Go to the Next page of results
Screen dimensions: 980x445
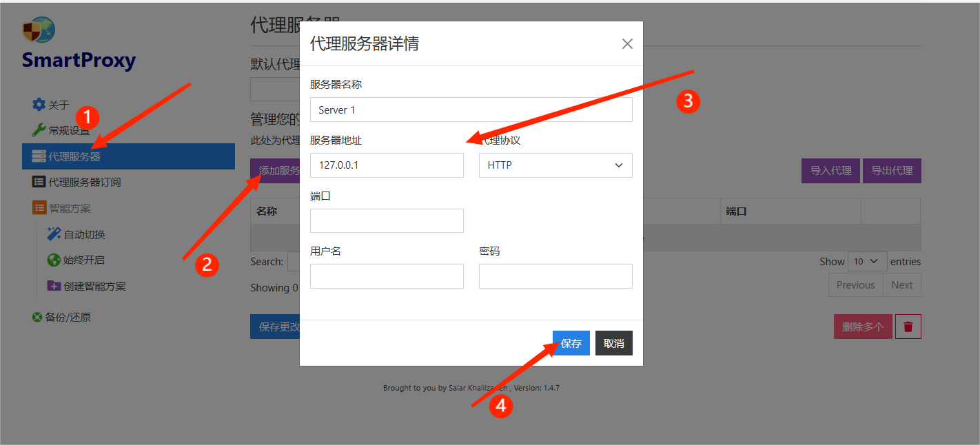pyautogui.click(x=902, y=284)
